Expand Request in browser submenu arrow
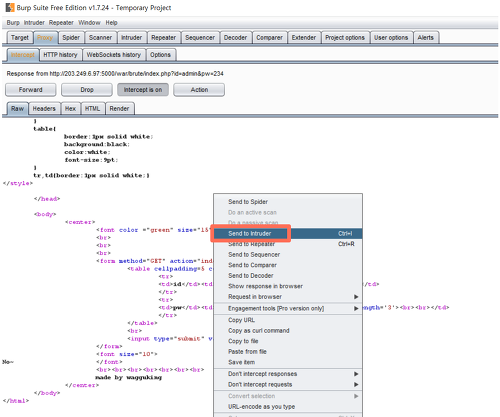 (x=356, y=297)
